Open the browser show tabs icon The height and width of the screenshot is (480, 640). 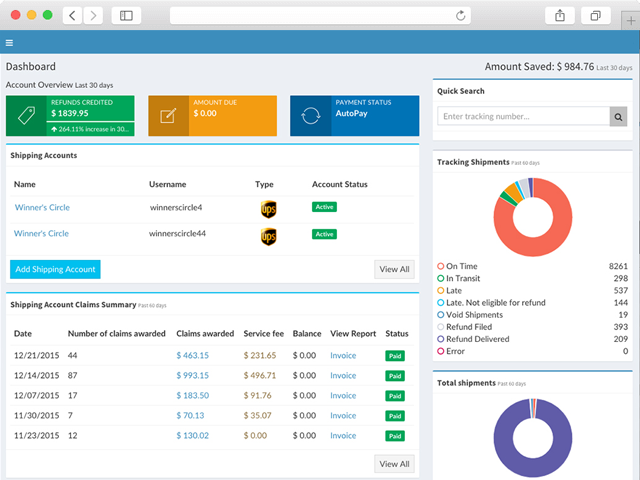pyautogui.click(x=596, y=16)
